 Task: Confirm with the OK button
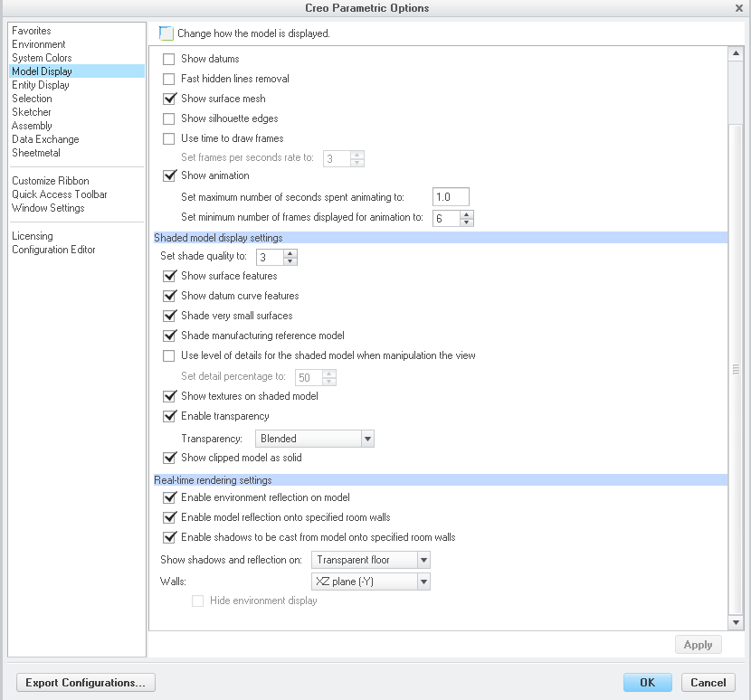648,683
